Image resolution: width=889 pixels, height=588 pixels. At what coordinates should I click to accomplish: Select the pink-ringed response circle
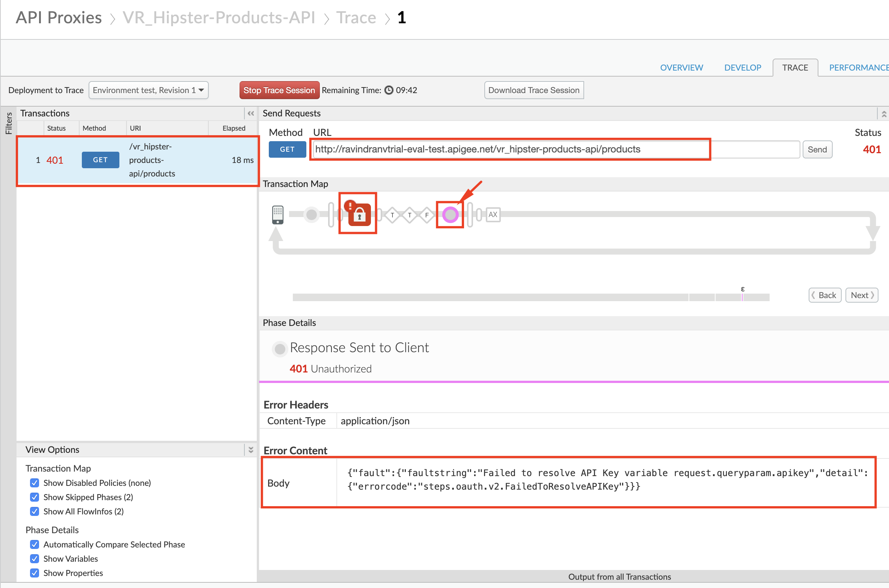450,215
